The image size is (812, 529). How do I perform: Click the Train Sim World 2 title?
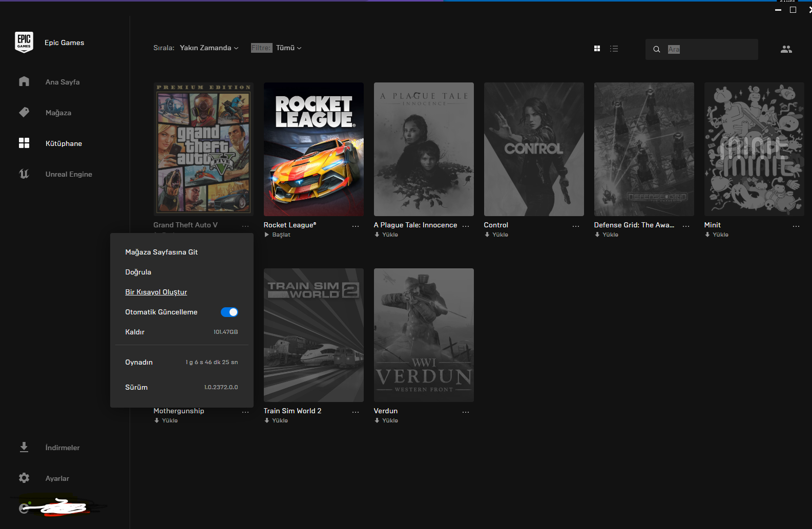[x=293, y=411]
